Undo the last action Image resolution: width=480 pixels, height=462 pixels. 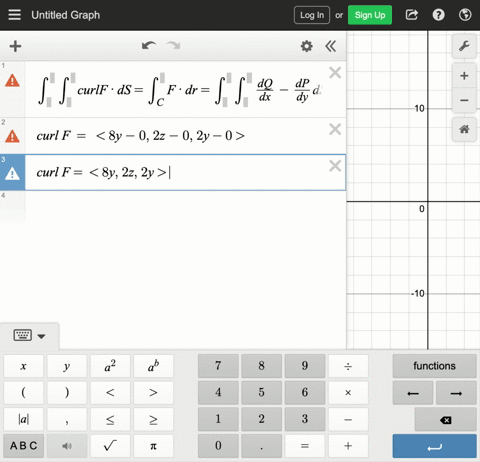149,46
